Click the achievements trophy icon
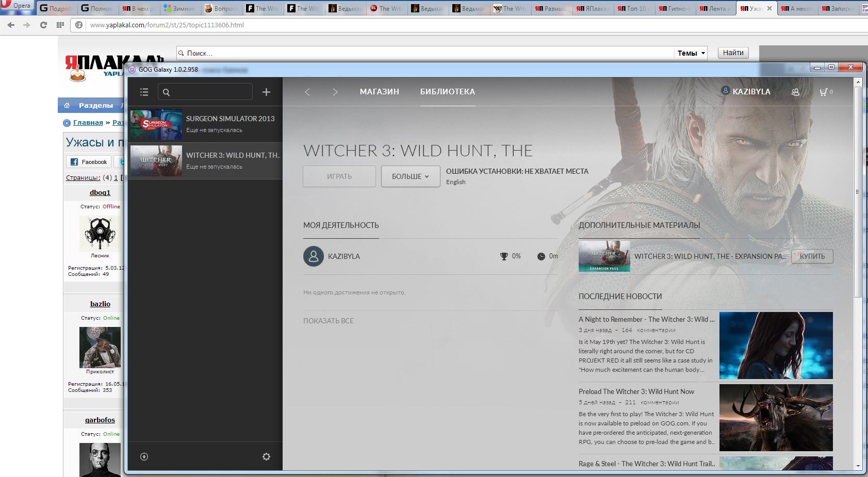The image size is (868, 477). (x=504, y=256)
